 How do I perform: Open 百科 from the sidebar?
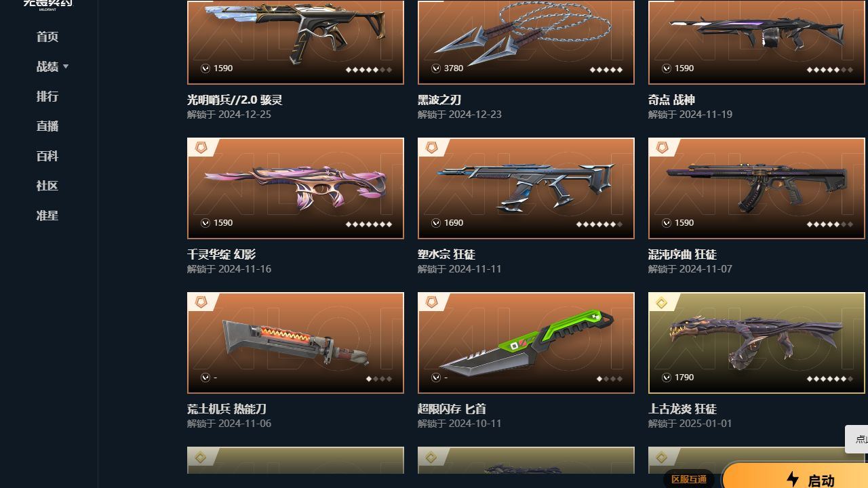pos(47,156)
